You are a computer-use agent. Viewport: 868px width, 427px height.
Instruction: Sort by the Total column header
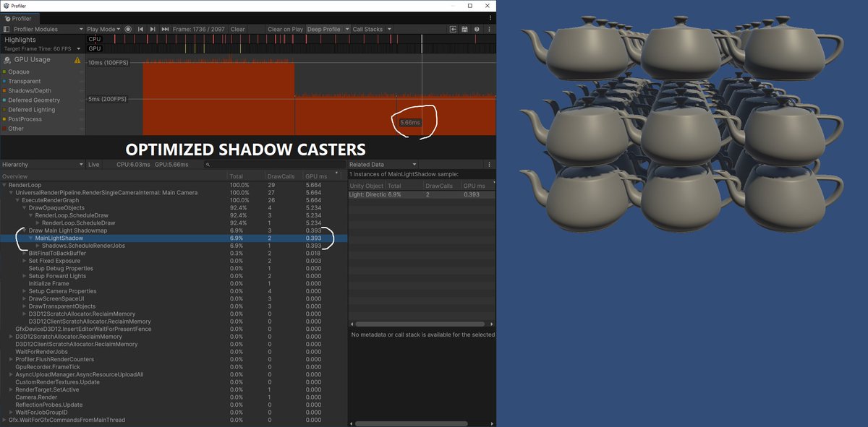click(246, 176)
